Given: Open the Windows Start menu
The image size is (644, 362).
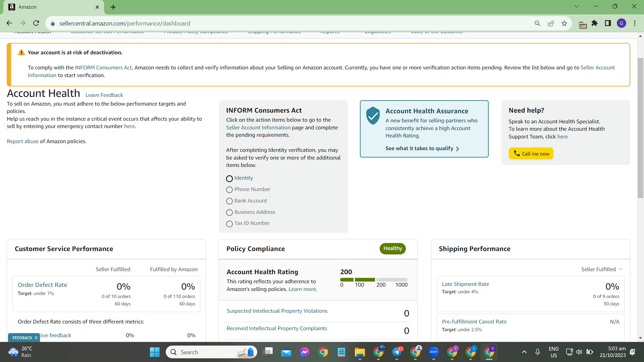Looking at the screenshot, I should (155, 352).
